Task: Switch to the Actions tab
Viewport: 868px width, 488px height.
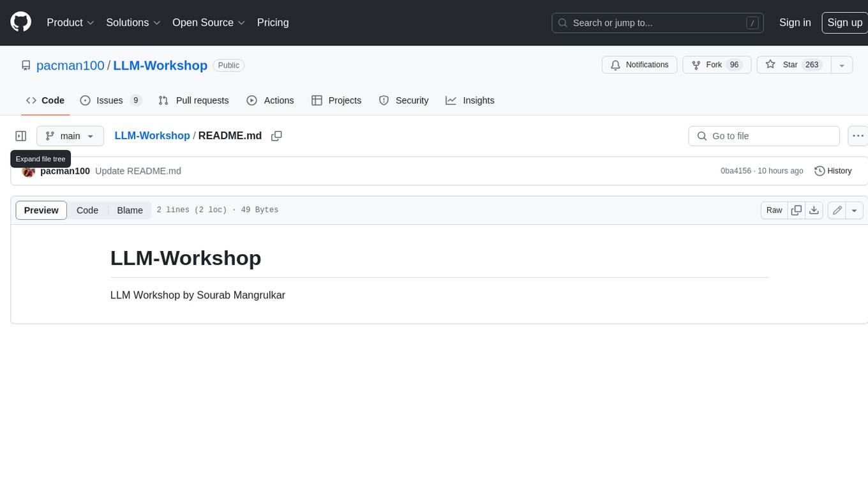Action: [x=270, y=100]
